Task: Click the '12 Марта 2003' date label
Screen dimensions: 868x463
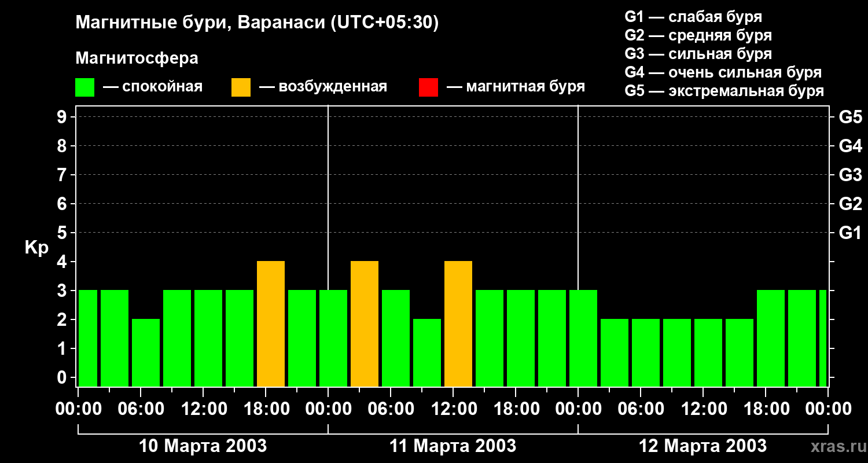Action: tap(703, 446)
